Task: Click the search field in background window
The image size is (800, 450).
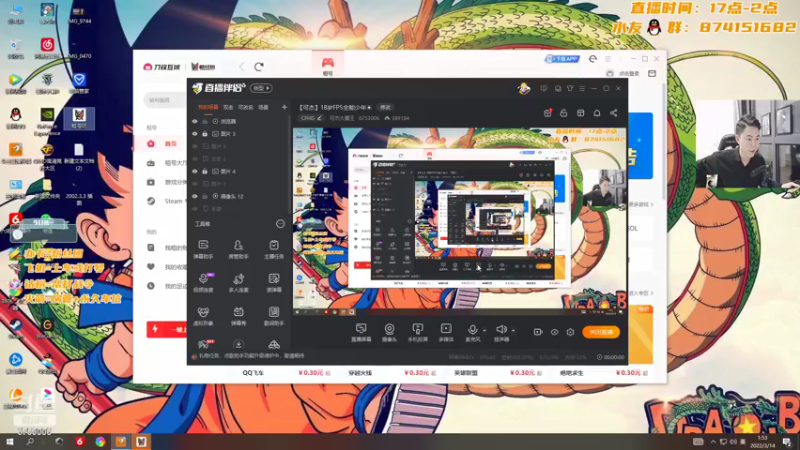Action: 165,101
